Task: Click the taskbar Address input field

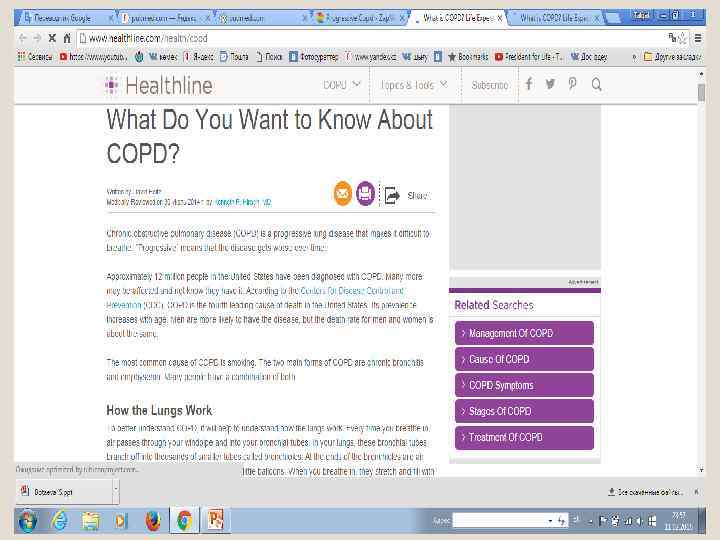Action: (x=500, y=520)
